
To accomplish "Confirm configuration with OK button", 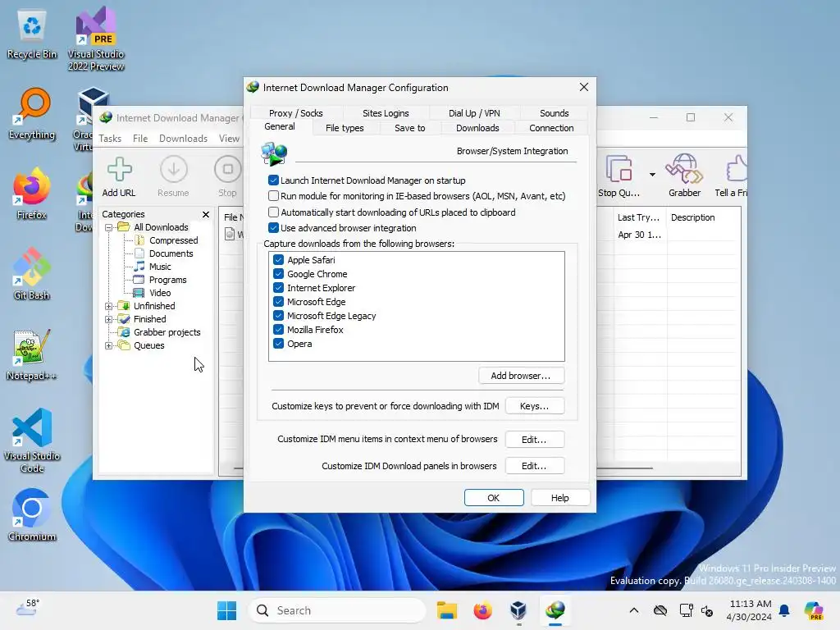I will point(493,498).
